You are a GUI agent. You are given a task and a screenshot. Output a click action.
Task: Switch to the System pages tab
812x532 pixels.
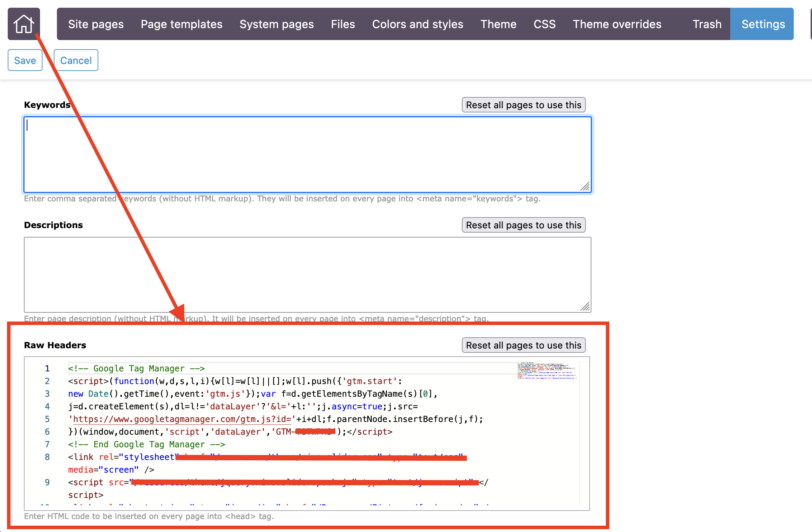[276, 24]
